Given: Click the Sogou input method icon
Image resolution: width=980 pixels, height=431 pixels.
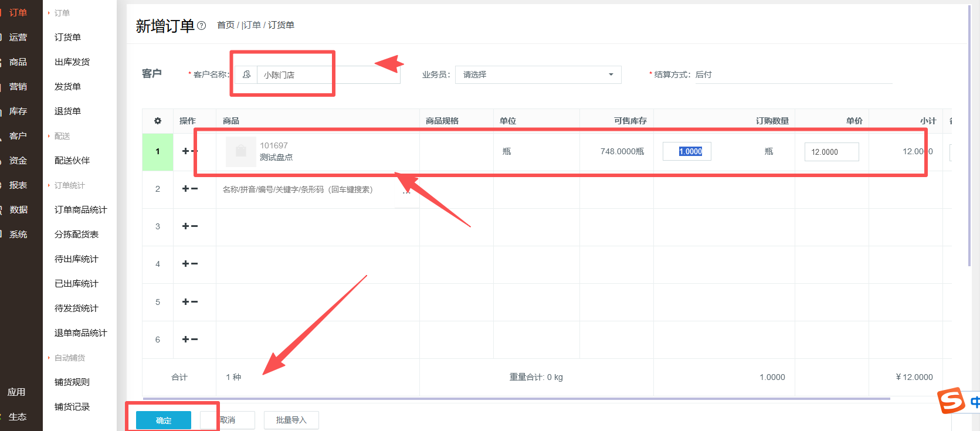Looking at the screenshot, I should tap(951, 401).
